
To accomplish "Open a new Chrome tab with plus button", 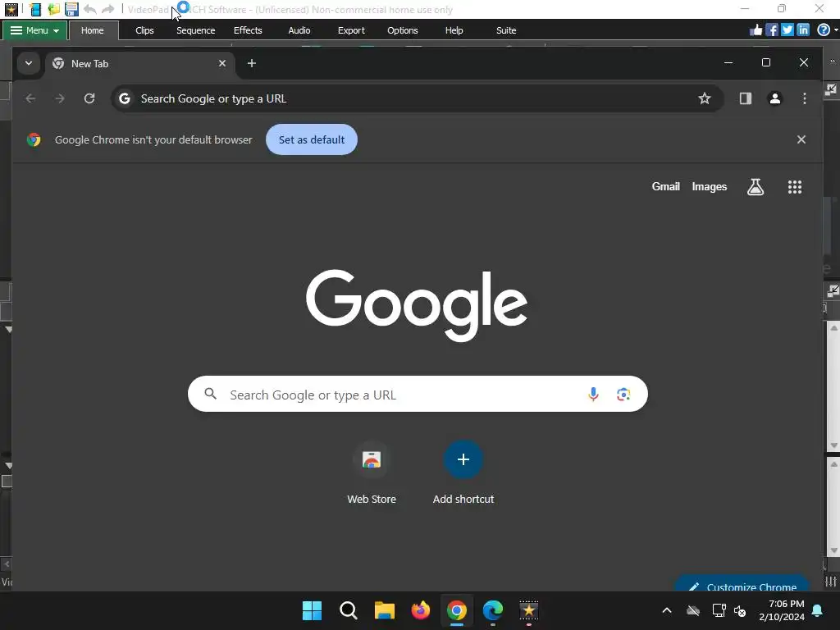I will click(251, 63).
